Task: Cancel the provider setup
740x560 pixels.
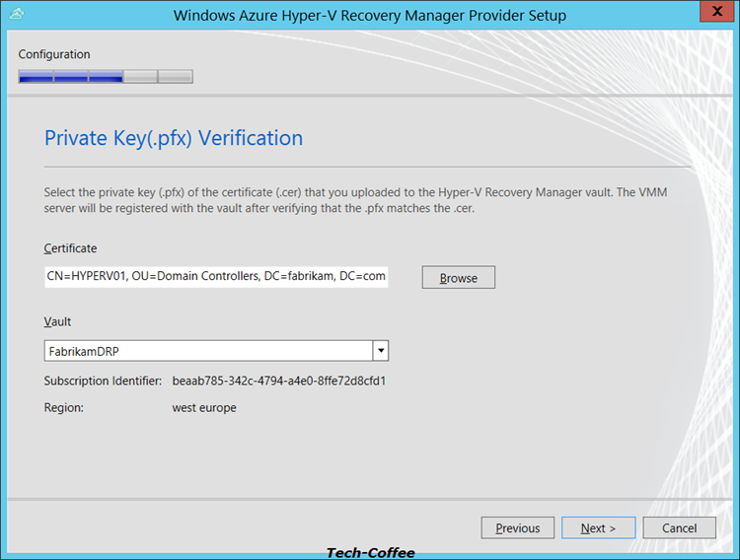Action: click(679, 527)
